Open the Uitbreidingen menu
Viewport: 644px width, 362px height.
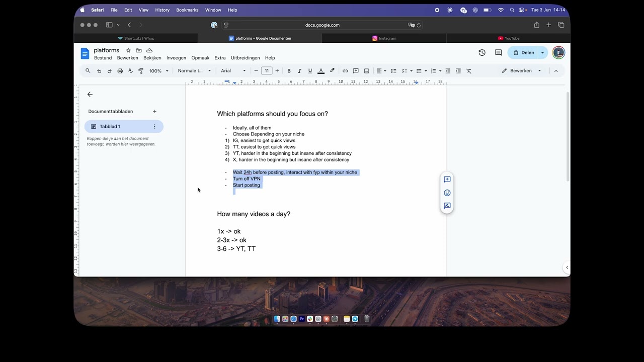tap(246, 58)
